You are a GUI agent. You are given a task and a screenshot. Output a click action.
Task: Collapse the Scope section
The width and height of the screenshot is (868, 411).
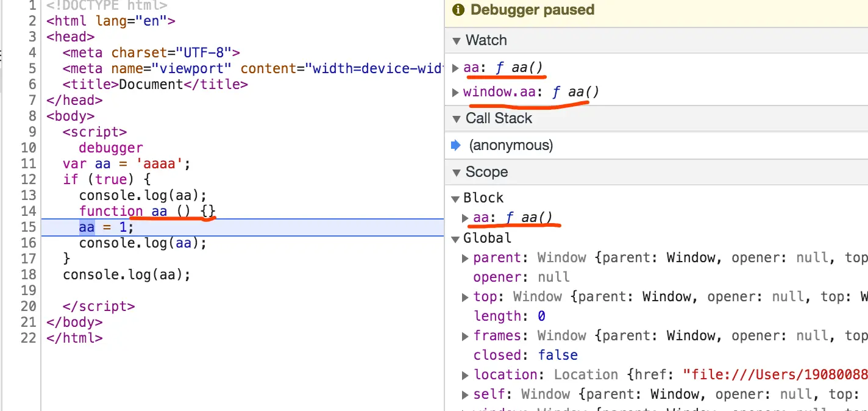[x=457, y=172]
